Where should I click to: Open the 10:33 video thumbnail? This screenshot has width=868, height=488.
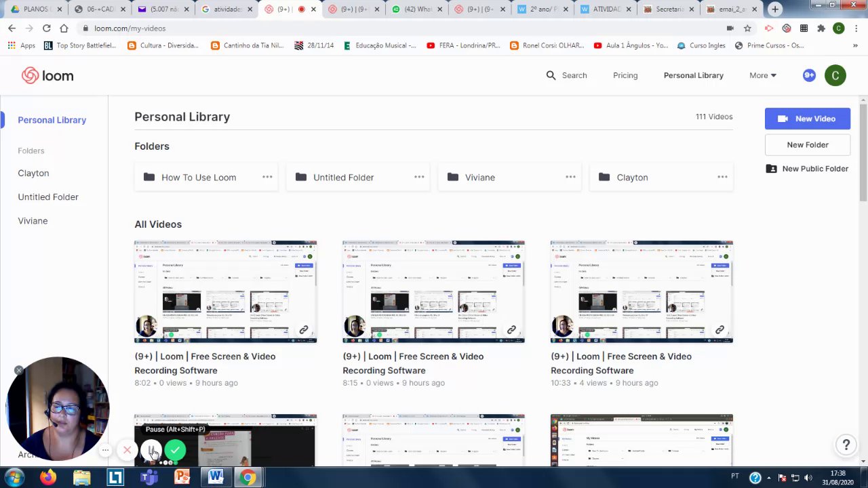[x=642, y=291]
